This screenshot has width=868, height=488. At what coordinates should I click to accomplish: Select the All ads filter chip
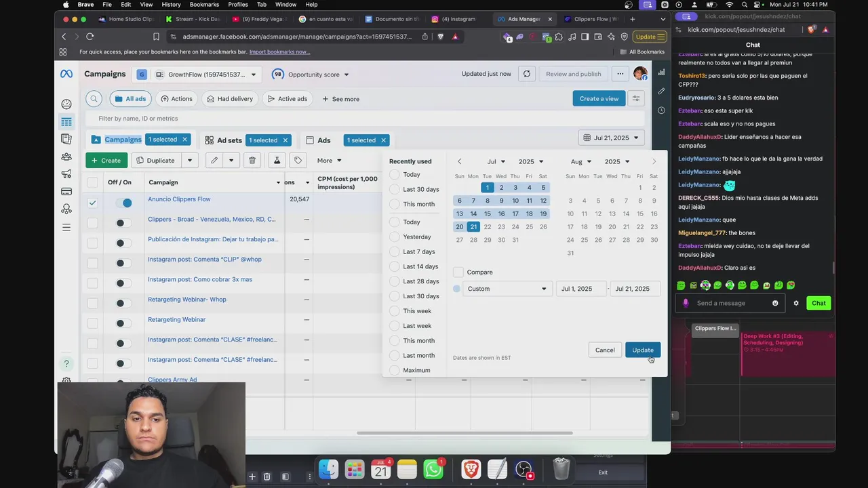(x=130, y=99)
